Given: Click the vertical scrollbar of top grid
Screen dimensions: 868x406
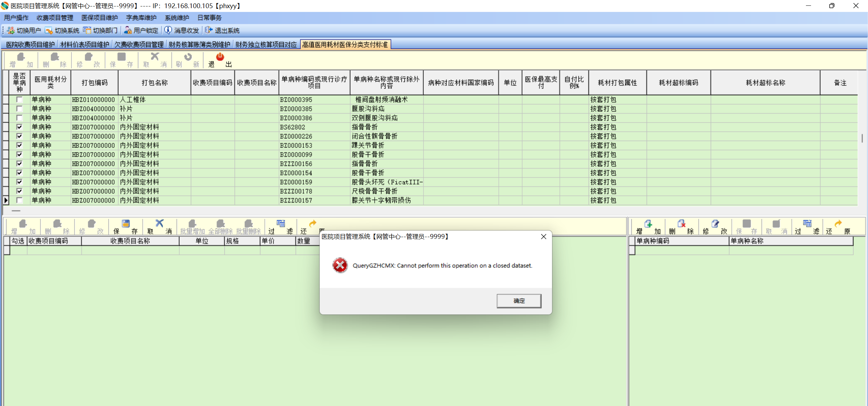Looking at the screenshot, I should coord(862,138).
